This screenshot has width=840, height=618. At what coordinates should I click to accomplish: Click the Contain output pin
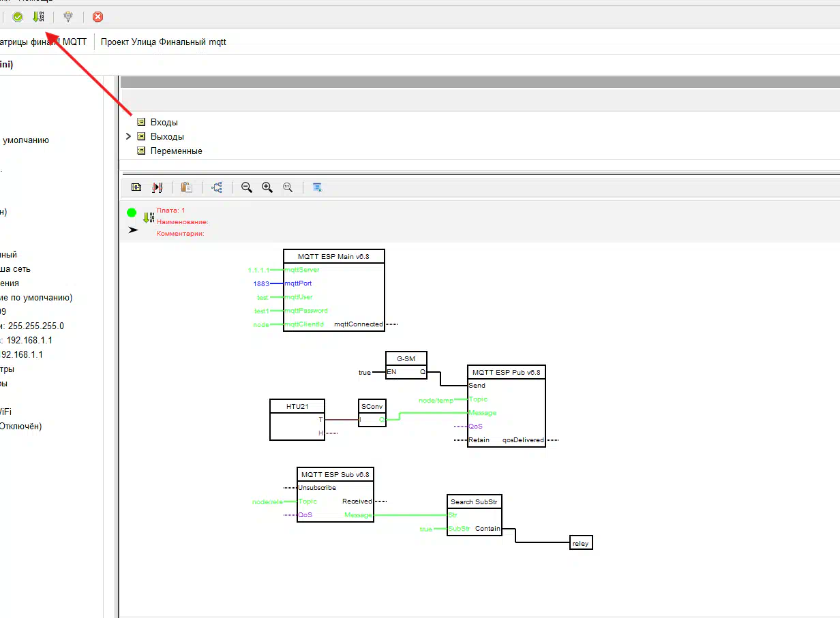point(487,529)
